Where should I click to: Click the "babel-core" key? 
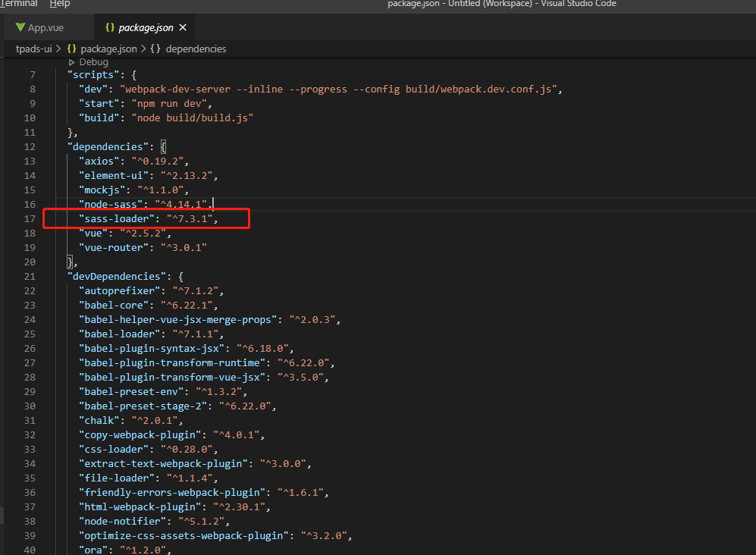pyautogui.click(x=113, y=306)
